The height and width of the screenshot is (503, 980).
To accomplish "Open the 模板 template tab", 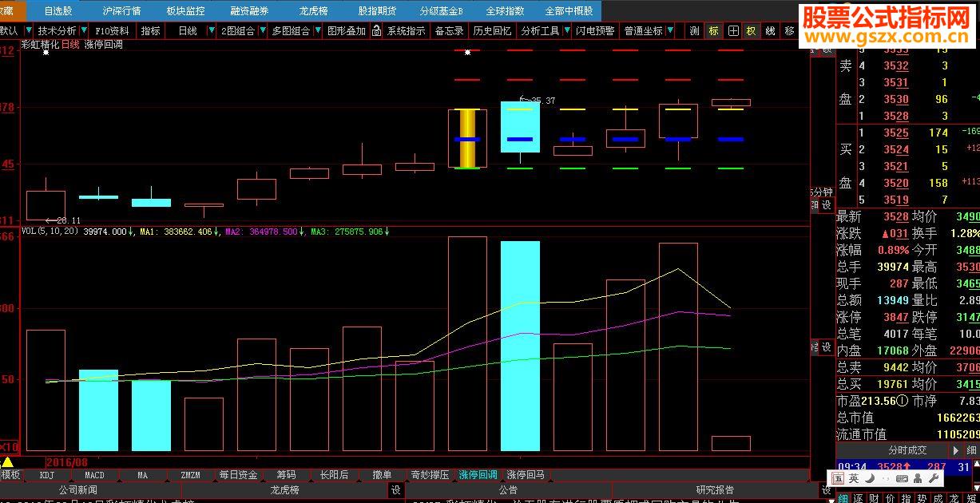I will point(10,475).
